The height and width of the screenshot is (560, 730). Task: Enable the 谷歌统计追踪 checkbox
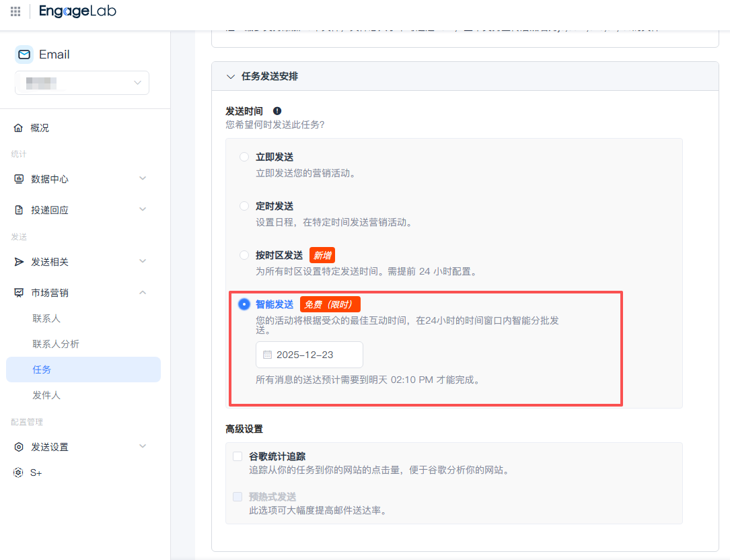(238, 456)
